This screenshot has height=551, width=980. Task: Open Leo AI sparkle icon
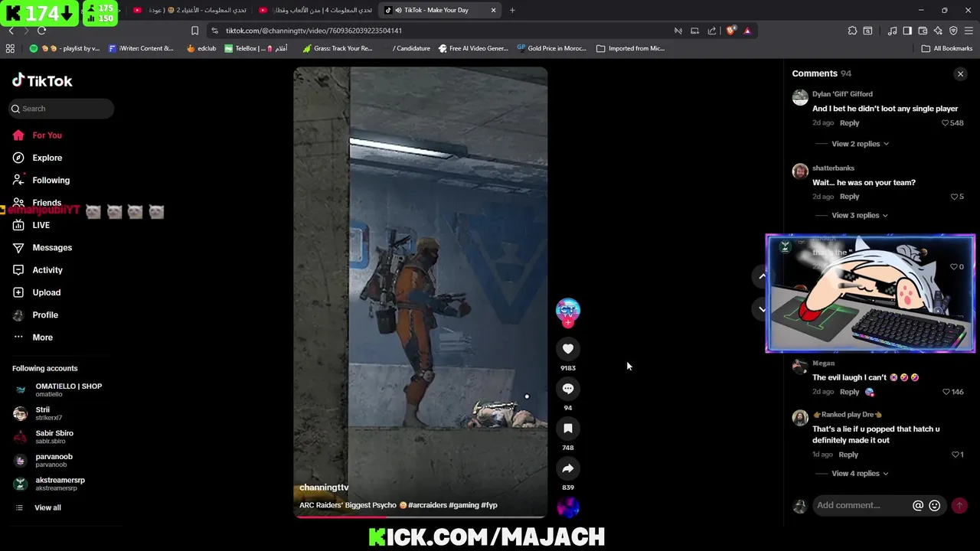[938, 31]
